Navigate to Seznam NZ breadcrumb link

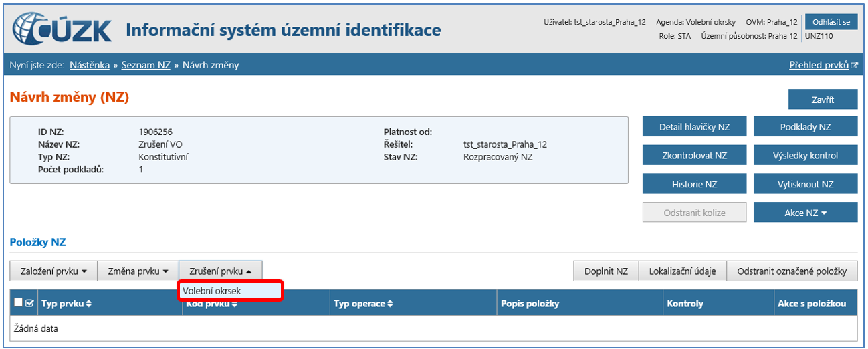(146, 65)
